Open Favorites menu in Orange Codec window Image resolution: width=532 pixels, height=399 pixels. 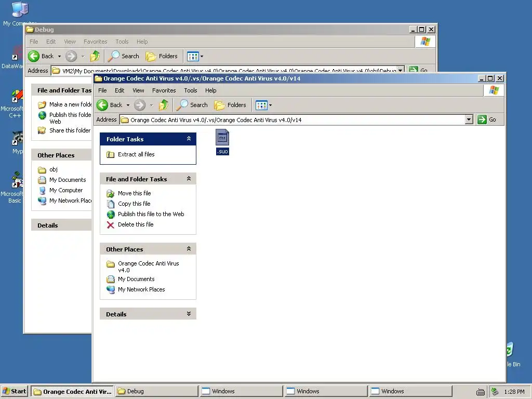pyautogui.click(x=164, y=90)
